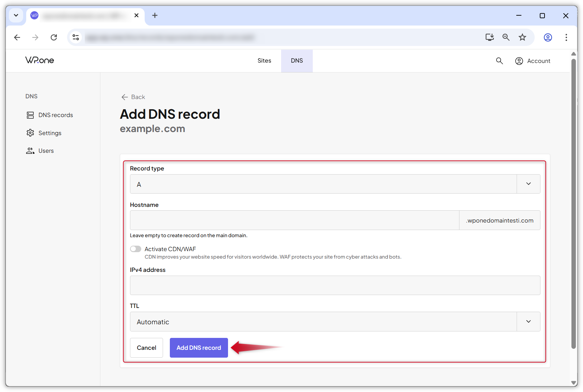
Task: Enable Activate CDN/WAF
Action: (135, 249)
